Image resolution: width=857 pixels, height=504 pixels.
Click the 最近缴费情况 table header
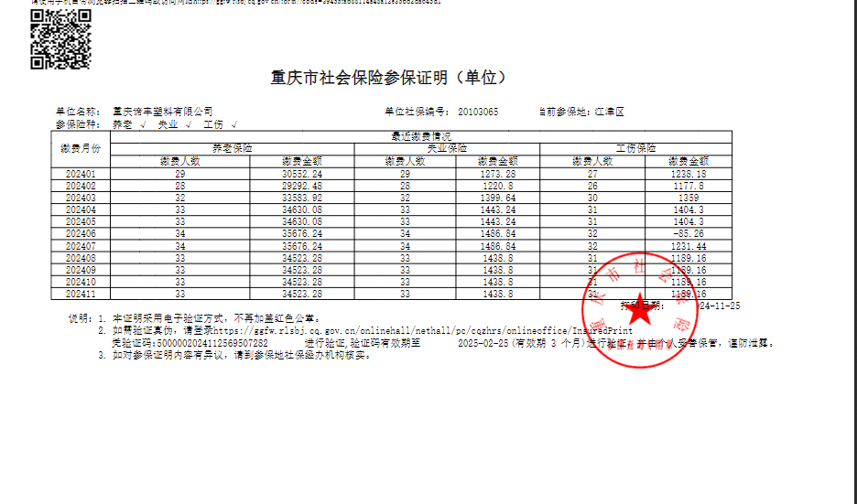point(421,136)
